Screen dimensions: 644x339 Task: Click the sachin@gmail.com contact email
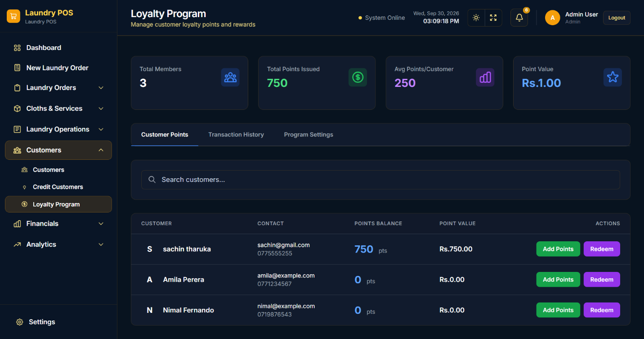click(283, 245)
